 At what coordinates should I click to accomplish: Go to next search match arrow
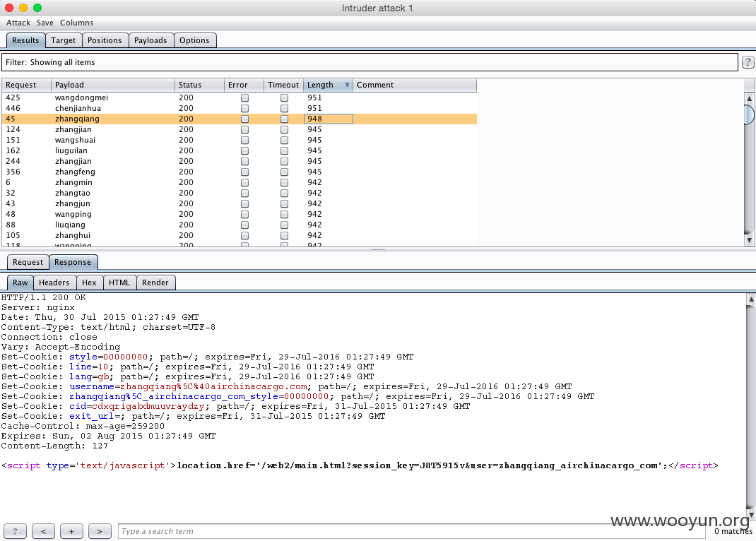coord(100,531)
